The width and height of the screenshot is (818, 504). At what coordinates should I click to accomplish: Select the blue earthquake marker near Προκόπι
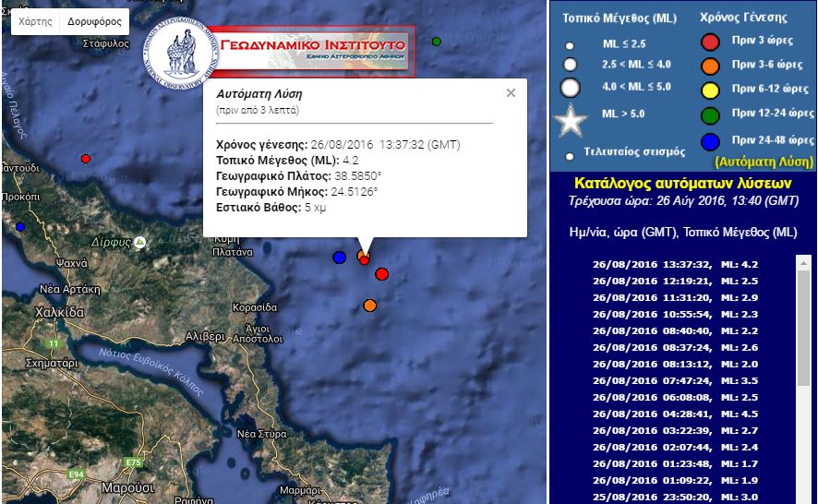click(20, 227)
